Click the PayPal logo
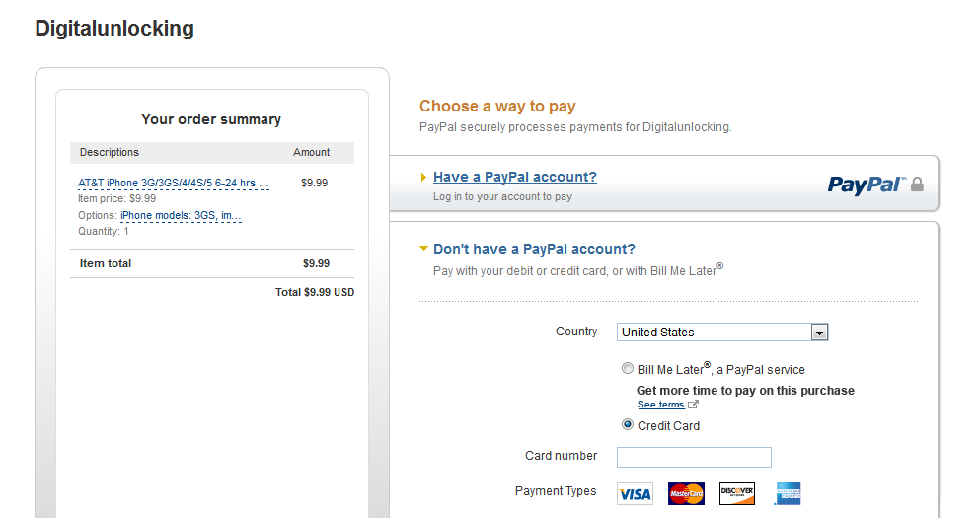The width and height of the screenshot is (980, 518). click(867, 185)
